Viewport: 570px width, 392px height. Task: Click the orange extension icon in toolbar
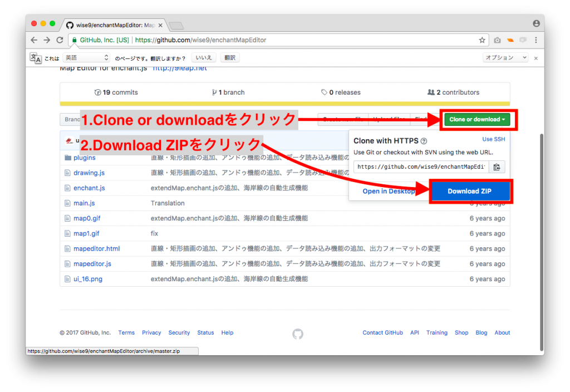pyautogui.click(x=510, y=40)
